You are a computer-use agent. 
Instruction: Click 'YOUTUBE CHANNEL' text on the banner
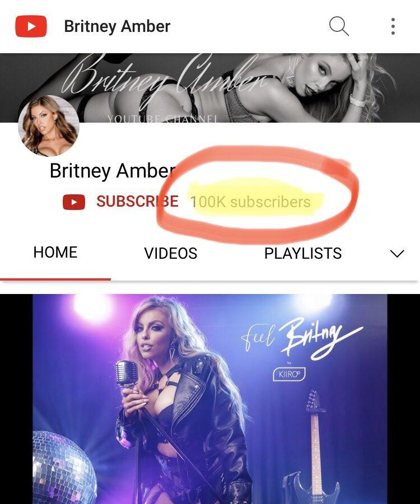tap(163, 119)
